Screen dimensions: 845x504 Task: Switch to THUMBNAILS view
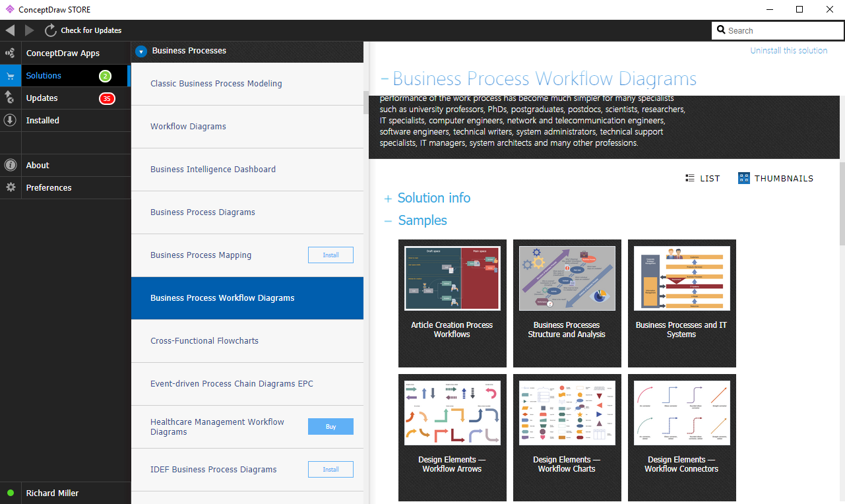[776, 178]
